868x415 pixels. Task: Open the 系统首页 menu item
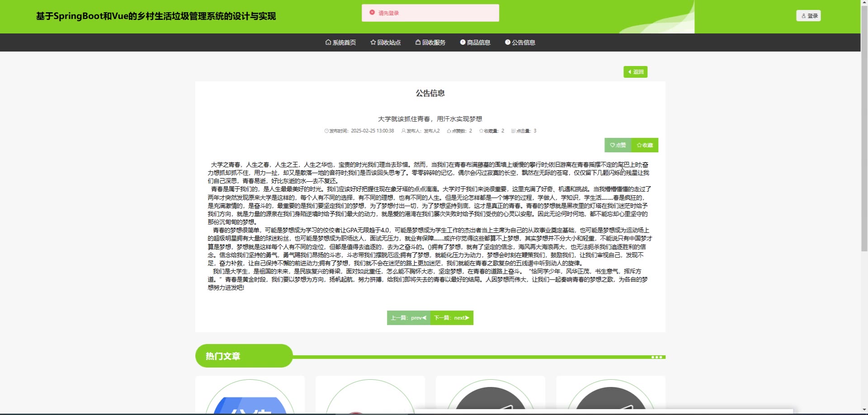point(340,42)
